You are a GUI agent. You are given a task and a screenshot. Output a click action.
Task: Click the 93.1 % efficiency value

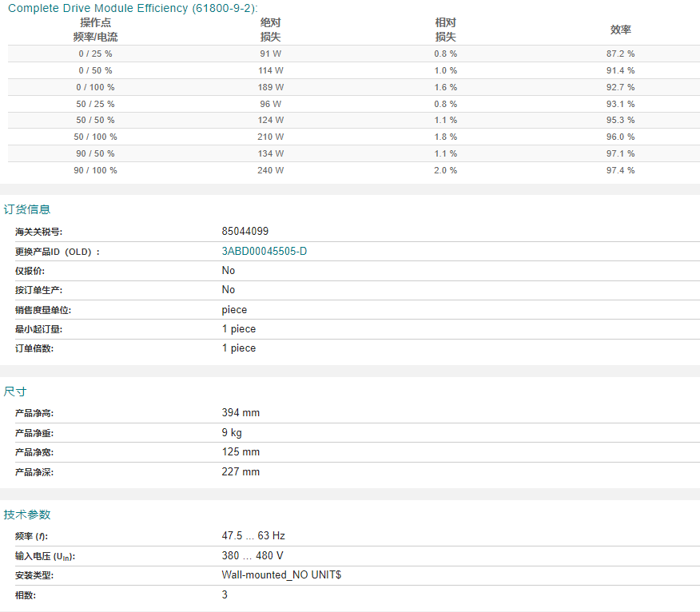click(x=621, y=104)
